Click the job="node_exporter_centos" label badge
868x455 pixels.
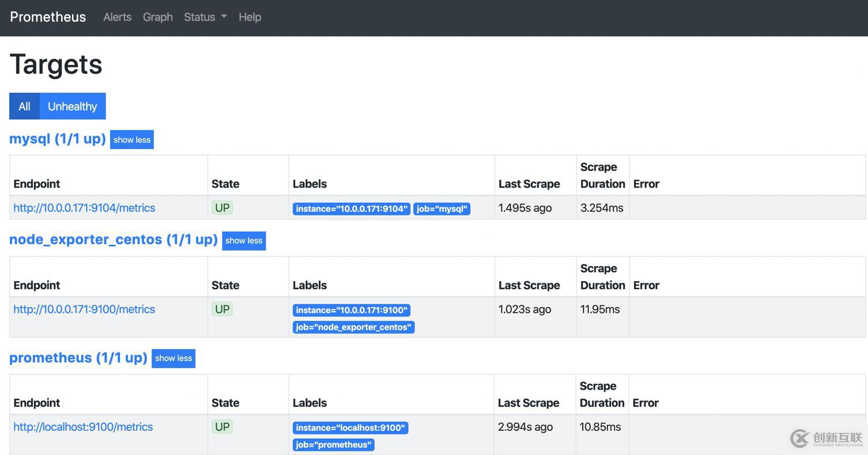pos(354,327)
